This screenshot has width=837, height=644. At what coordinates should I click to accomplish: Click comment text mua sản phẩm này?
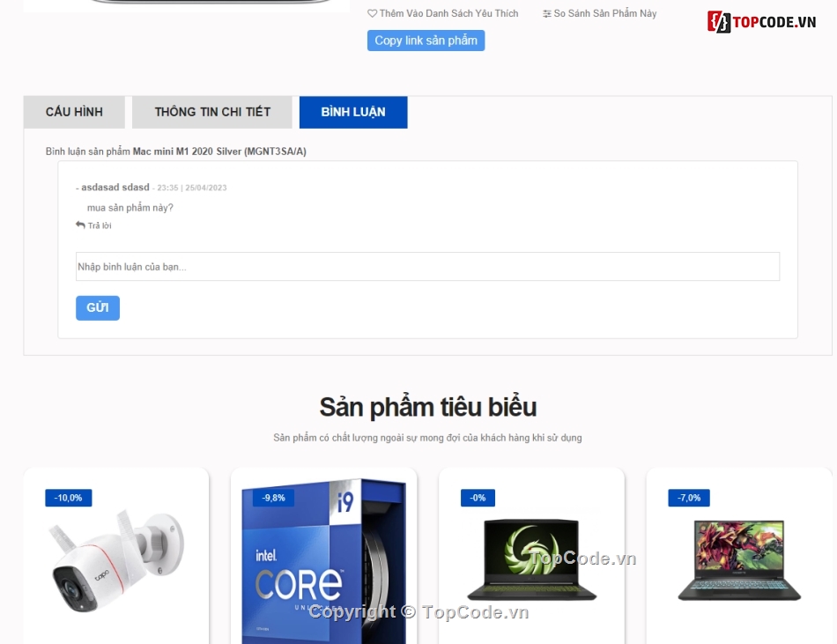(x=130, y=208)
